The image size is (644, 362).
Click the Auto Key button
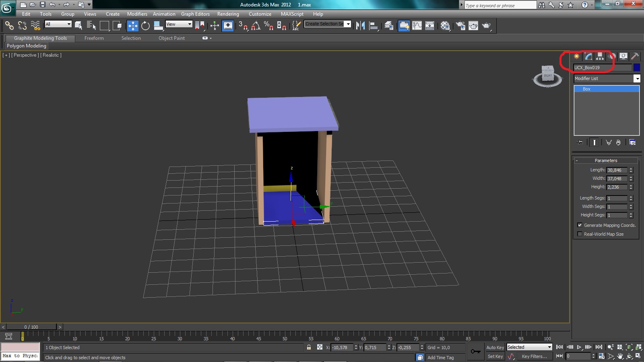(x=495, y=348)
